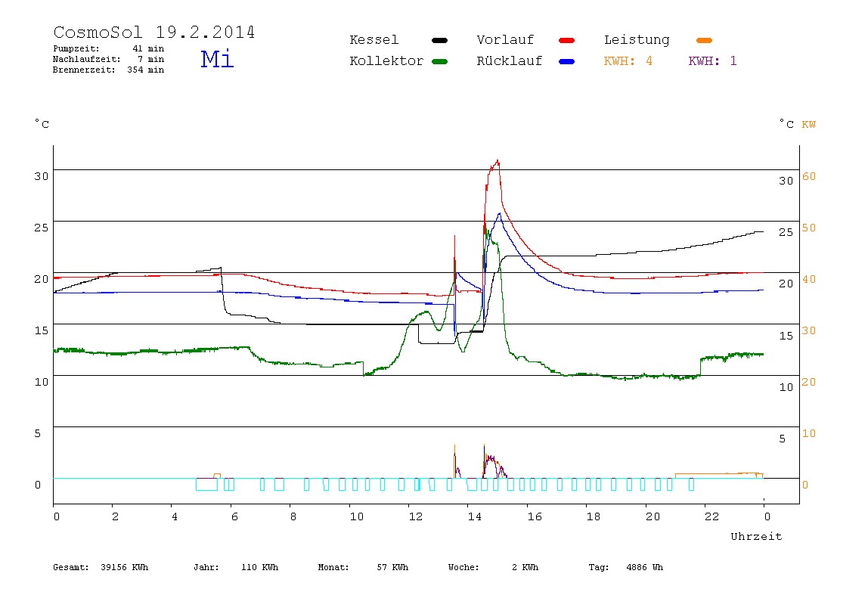The width and height of the screenshot is (868, 614).
Task: Click the orange 'KWH: 4' readout
Action: [x=628, y=61]
